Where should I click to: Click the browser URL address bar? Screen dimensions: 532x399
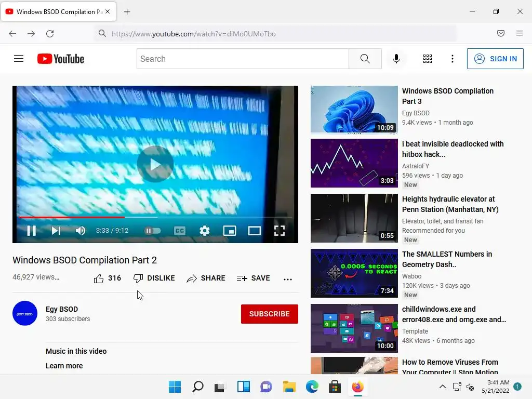click(x=275, y=34)
